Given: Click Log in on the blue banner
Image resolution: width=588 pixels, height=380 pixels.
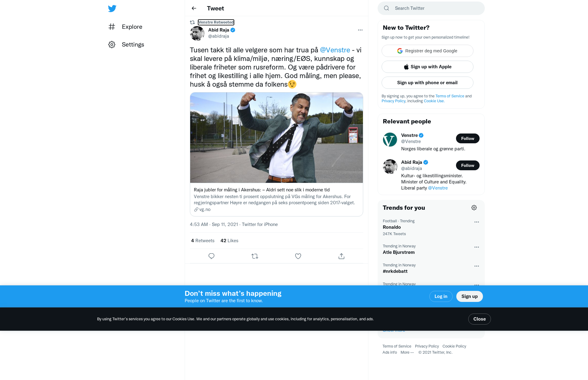Looking at the screenshot, I should [x=441, y=296].
